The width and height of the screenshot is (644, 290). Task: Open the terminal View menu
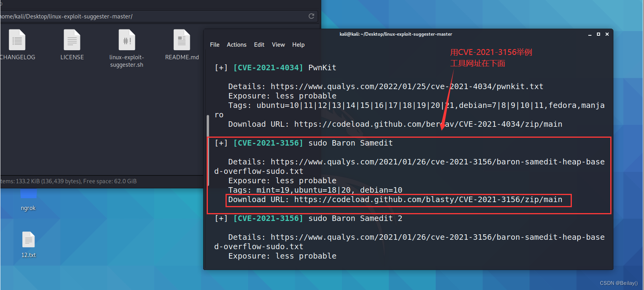point(278,45)
